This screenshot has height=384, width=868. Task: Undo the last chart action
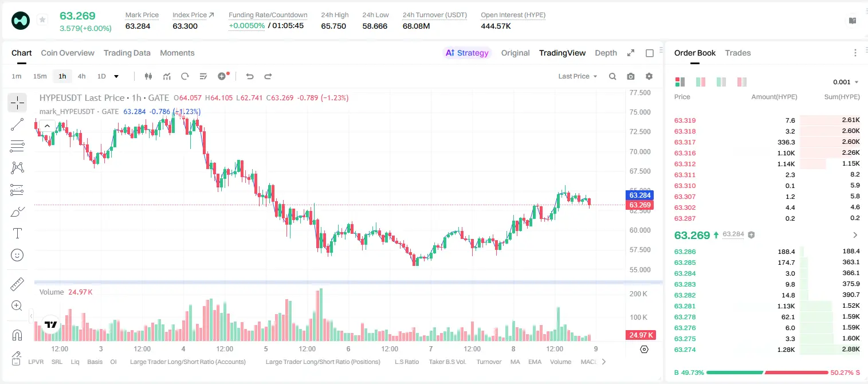point(249,76)
